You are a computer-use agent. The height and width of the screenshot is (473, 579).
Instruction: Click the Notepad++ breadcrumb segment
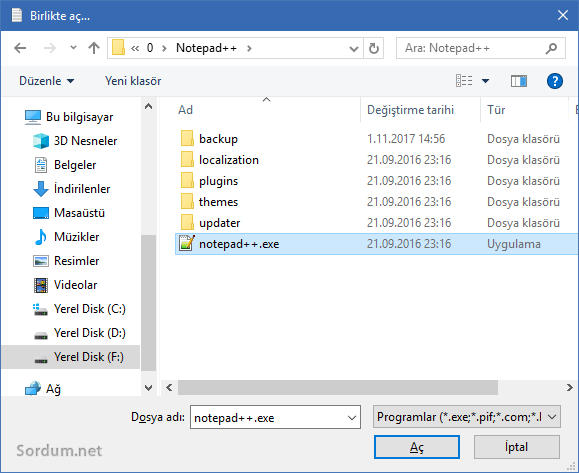pyautogui.click(x=206, y=48)
